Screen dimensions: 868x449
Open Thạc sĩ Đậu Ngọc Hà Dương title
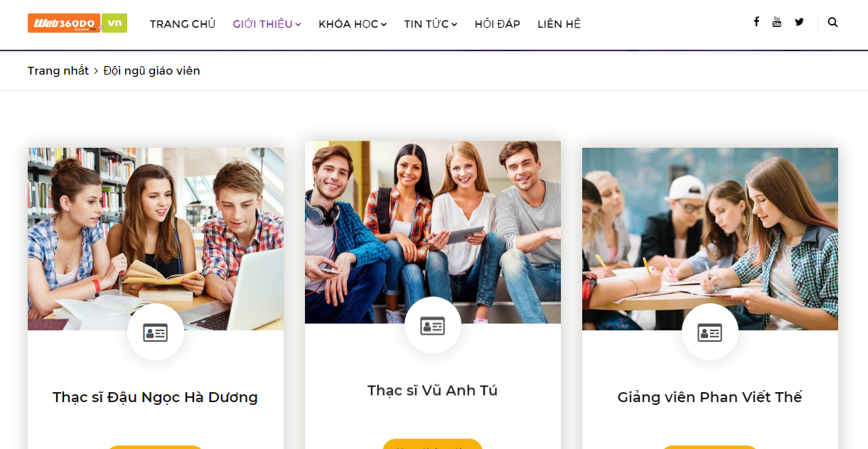(155, 397)
